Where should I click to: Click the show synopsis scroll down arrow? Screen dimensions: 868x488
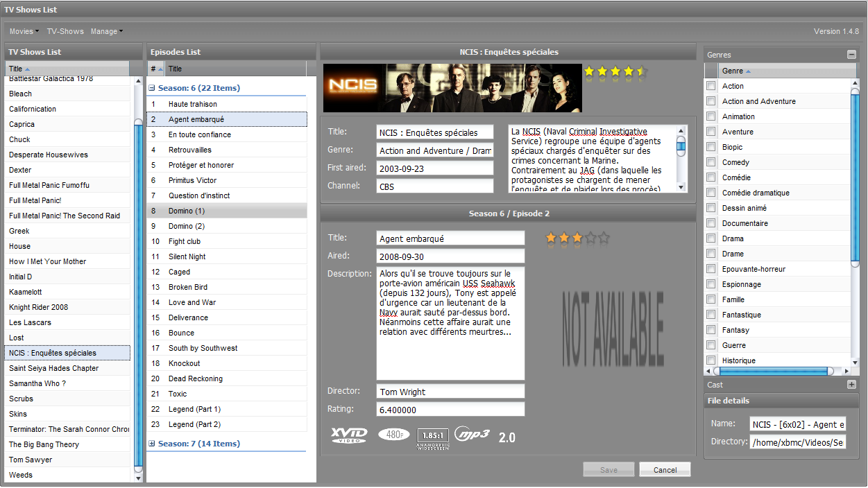click(681, 186)
